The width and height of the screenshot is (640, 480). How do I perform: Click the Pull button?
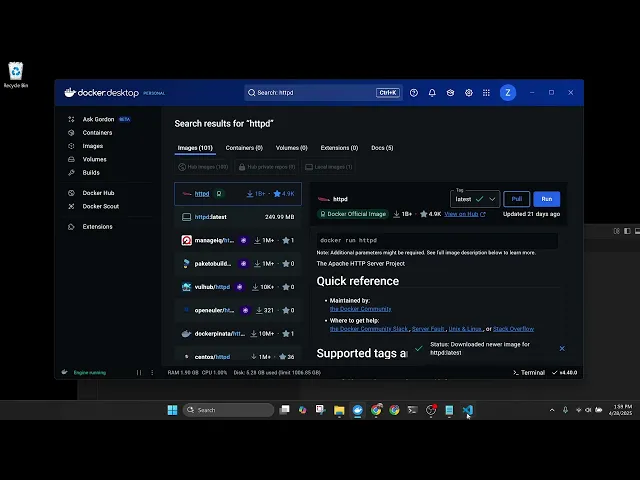517,199
